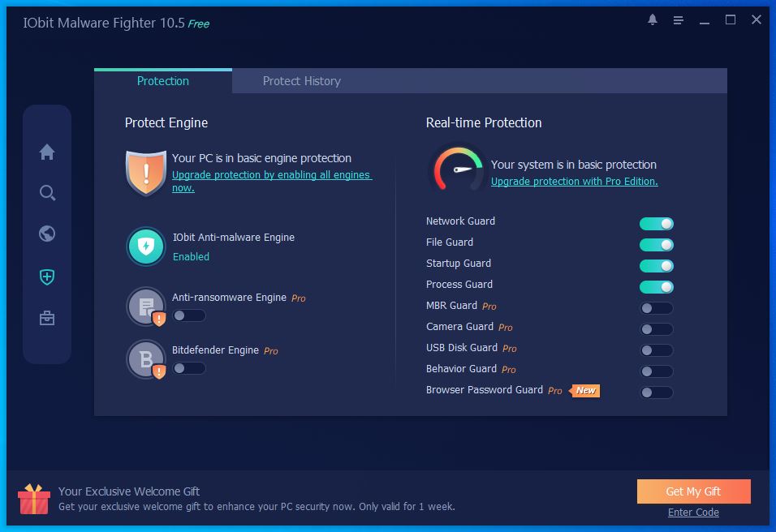Open the hamburger options menu icon
This screenshot has width=776, height=532.
679,20
